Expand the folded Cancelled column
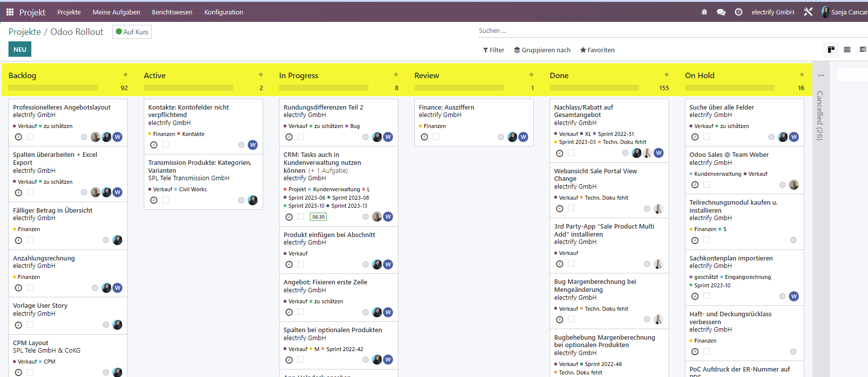This screenshot has height=377, width=868. pos(820,116)
